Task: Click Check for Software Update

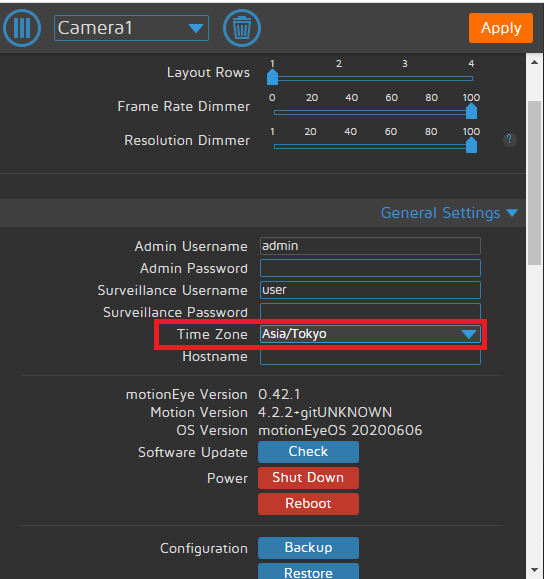Action: coord(308,452)
